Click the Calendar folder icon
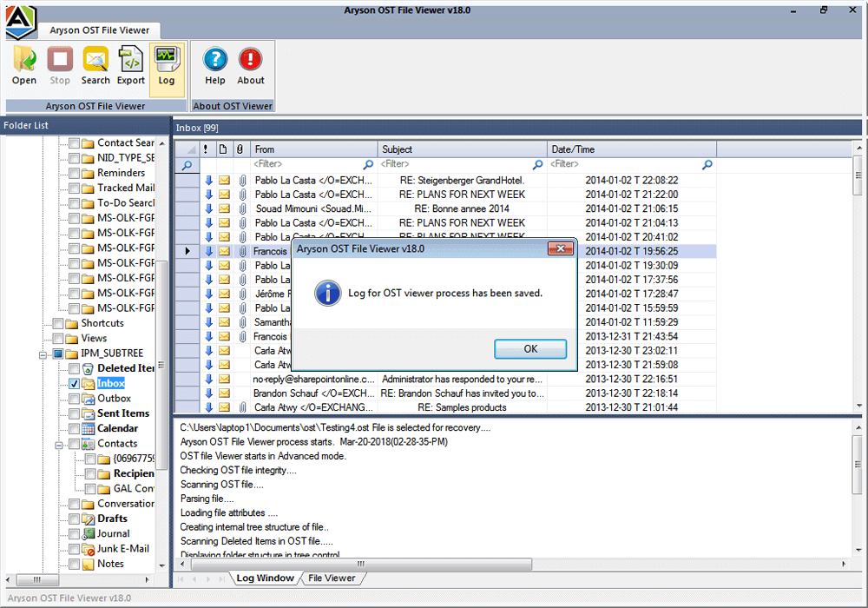Viewport: 868px width, 608px height. (x=88, y=428)
